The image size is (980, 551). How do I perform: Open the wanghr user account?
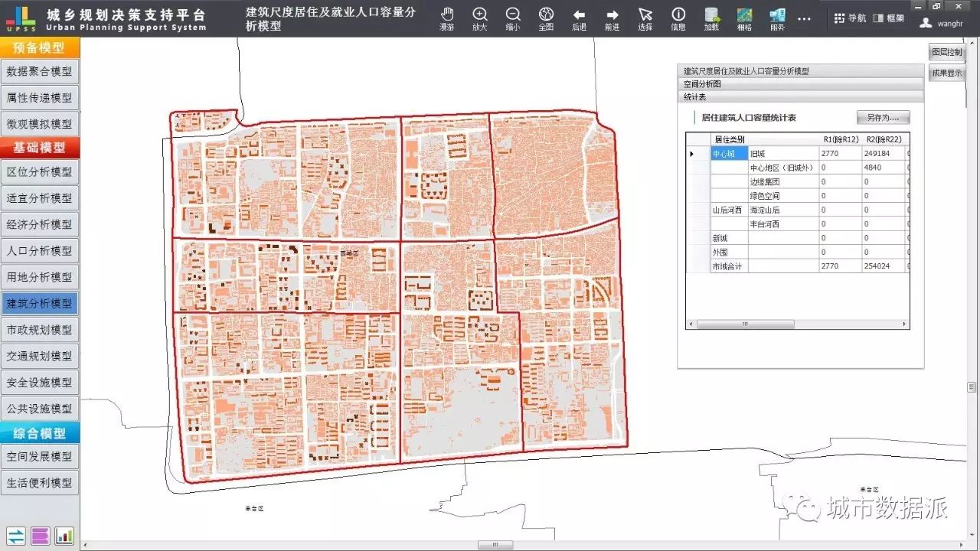tap(941, 23)
